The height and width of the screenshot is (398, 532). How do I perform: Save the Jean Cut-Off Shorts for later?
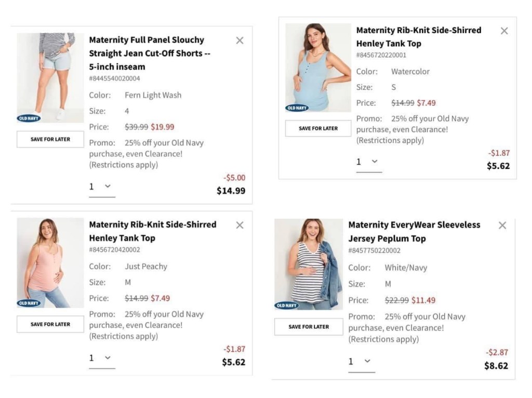(x=50, y=139)
